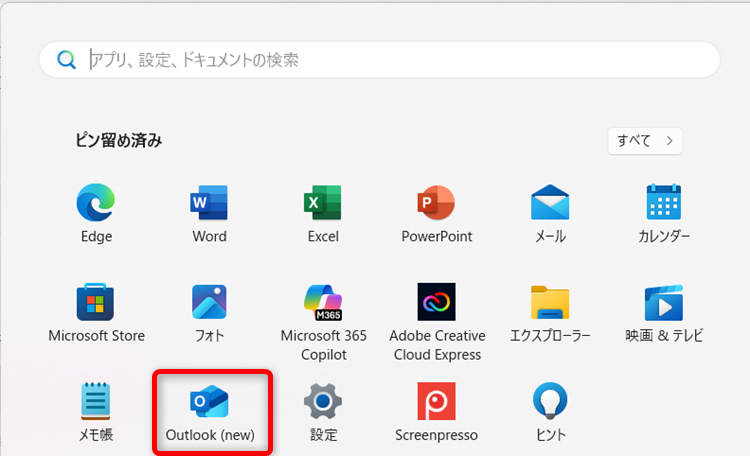750x456 pixels.
Task: Launch Screenpresso app
Action: point(436,402)
